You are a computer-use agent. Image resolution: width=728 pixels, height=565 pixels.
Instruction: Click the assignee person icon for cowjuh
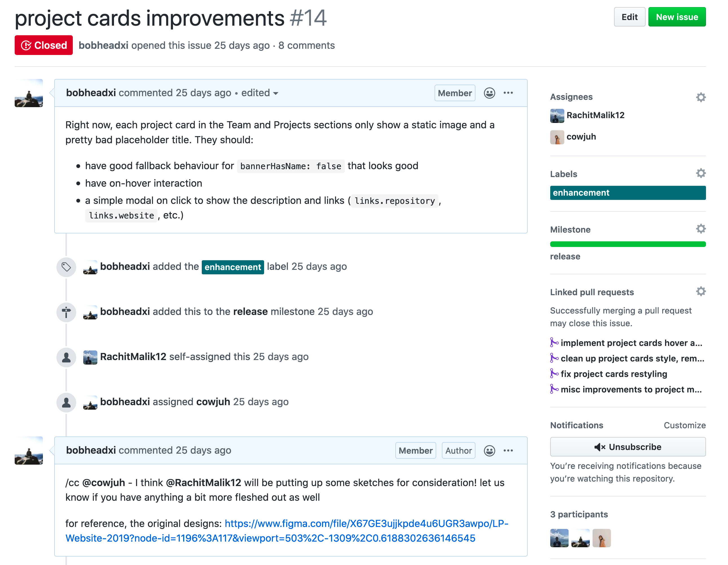tap(557, 136)
